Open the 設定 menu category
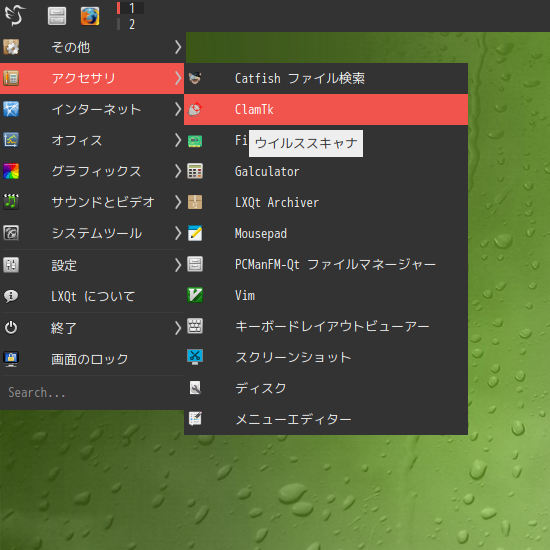The image size is (550, 550). tap(92, 265)
